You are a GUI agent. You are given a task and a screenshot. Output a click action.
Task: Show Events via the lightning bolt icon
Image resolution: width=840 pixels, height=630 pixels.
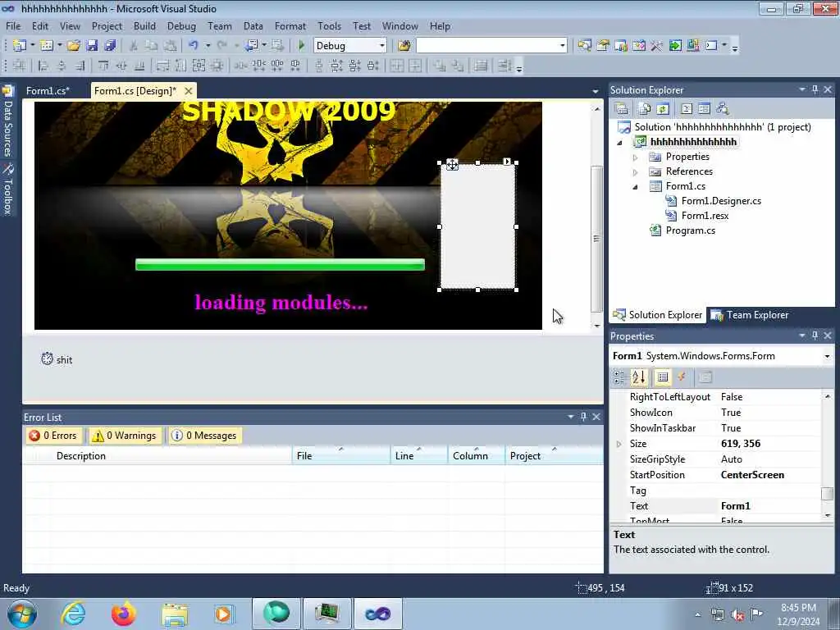pos(682,377)
